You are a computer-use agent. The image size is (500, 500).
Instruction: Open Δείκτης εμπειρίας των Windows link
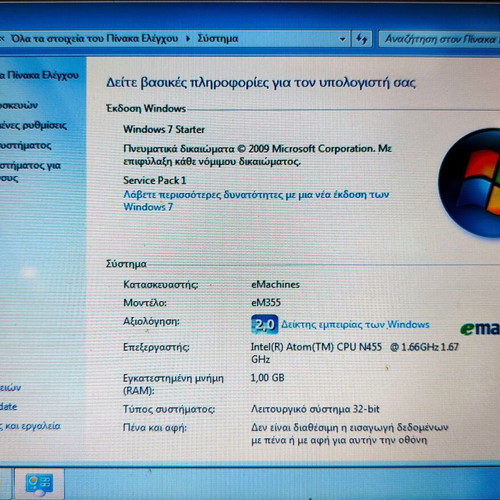coord(355,324)
